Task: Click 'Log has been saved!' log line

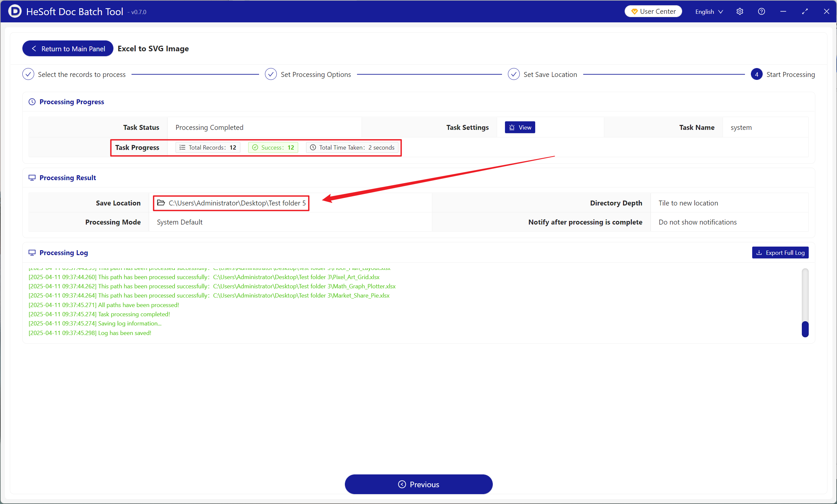Action: (x=90, y=333)
